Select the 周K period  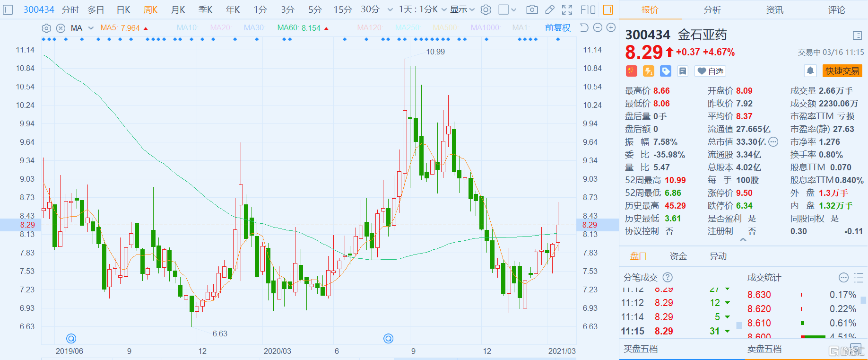[150, 9]
